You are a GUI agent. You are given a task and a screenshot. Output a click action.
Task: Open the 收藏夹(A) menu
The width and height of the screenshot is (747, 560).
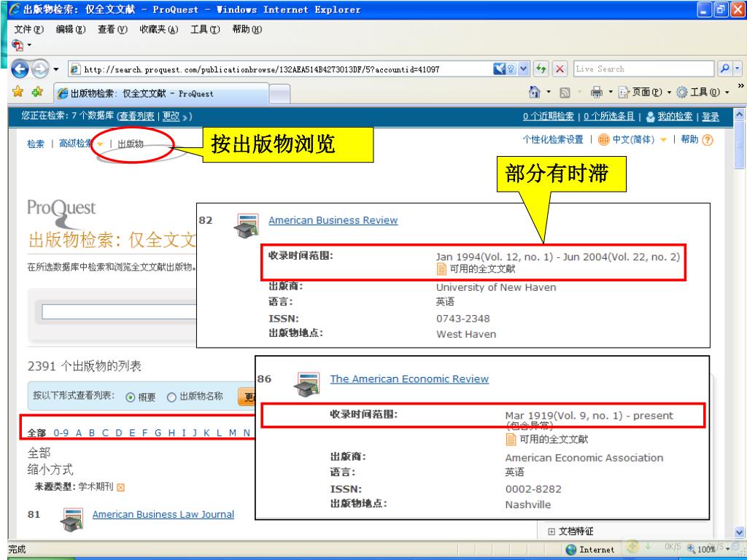pyautogui.click(x=158, y=29)
